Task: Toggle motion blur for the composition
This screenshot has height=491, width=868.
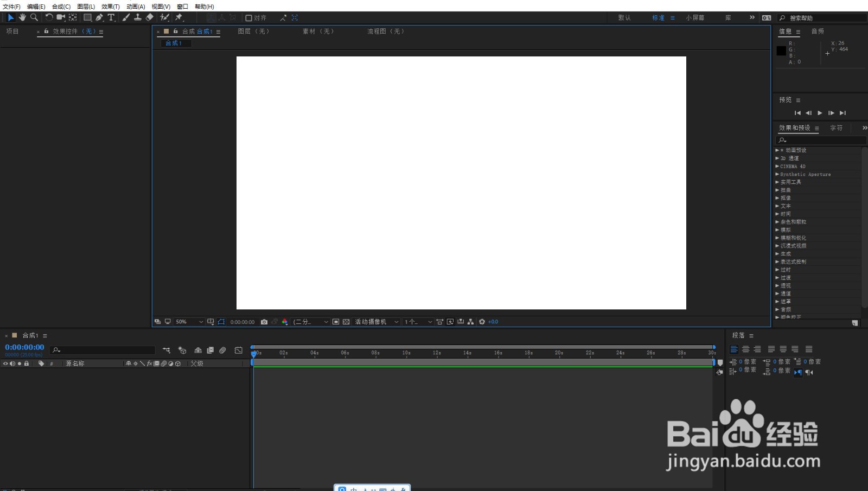Action: pos(222,350)
